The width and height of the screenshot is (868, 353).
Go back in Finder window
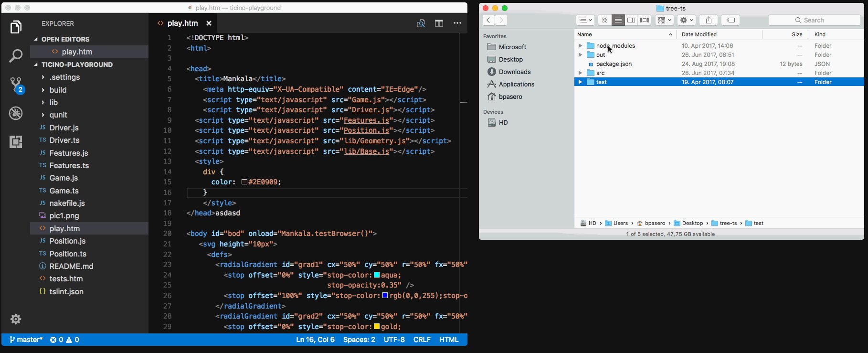488,20
